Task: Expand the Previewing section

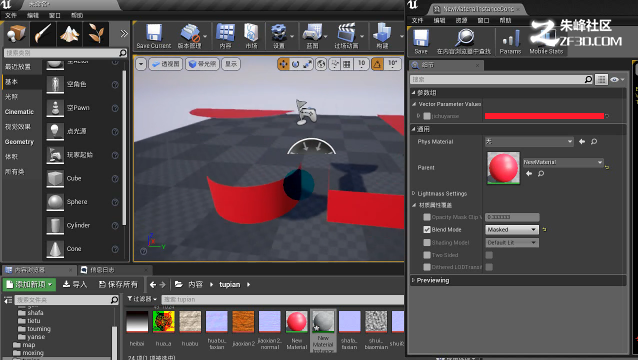Action: click(x=414, y=281)
